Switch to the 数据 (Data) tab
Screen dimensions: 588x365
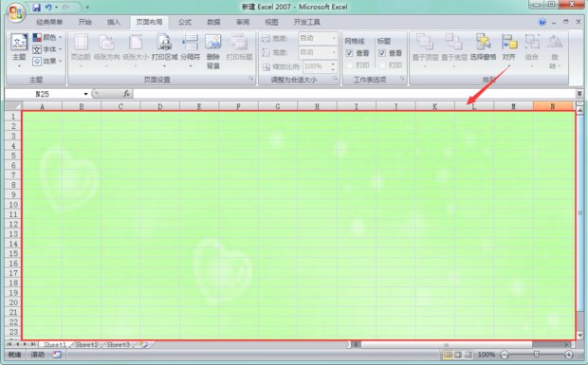click(213, 22)
